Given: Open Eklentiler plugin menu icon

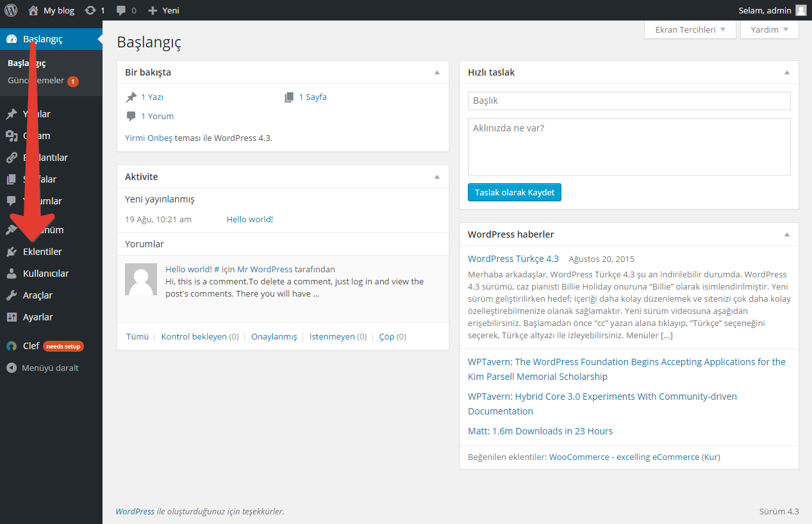Looking at the screenshot, I should point(12,252).
